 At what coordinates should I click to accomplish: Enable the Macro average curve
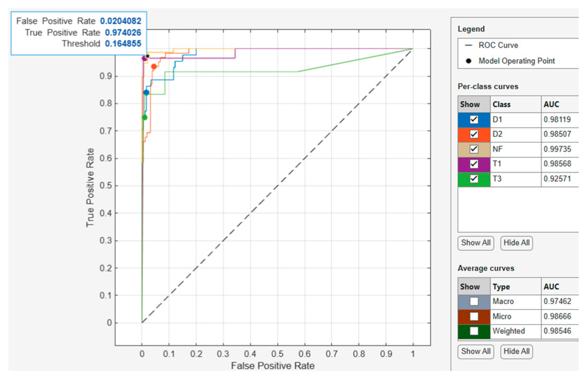[x=474, y=301]
